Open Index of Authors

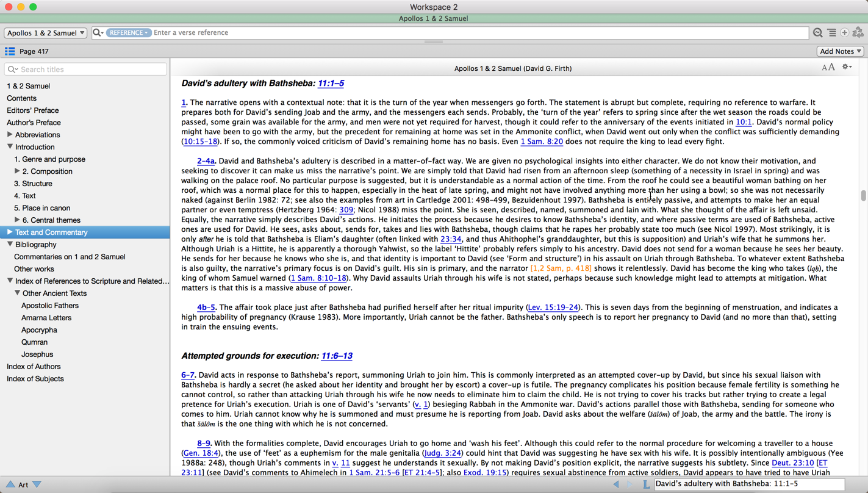(x=34, y=367)
